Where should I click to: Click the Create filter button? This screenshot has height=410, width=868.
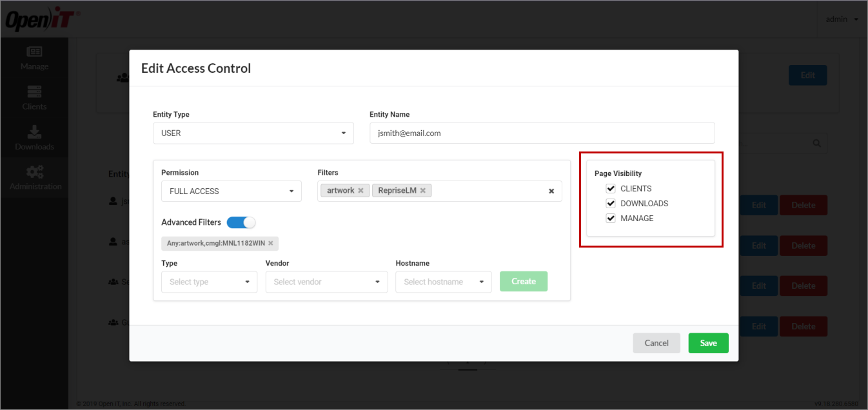click(x=524, y=281)
